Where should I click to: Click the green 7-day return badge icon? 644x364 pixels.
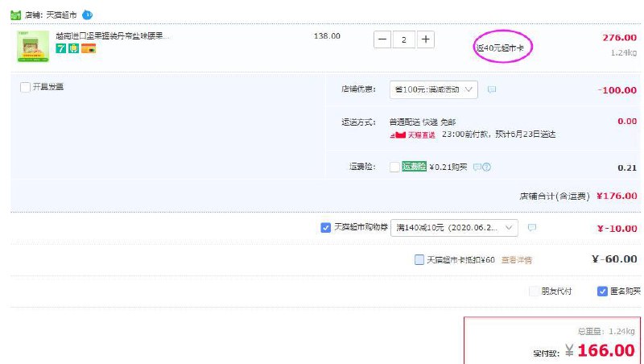point(61,48)
